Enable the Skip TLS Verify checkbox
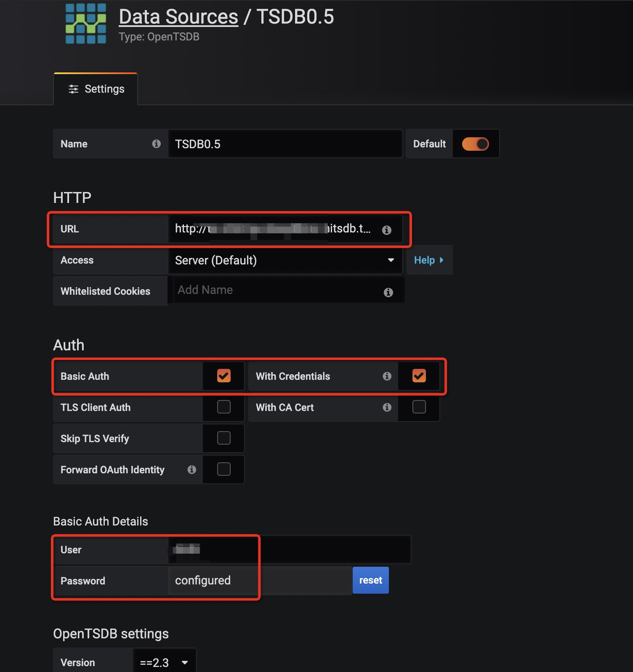 224,438
